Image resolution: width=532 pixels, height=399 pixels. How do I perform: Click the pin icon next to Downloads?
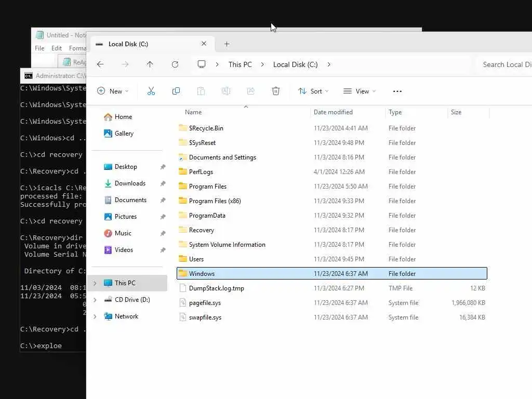pyautogui.click(x=163, y=183)
